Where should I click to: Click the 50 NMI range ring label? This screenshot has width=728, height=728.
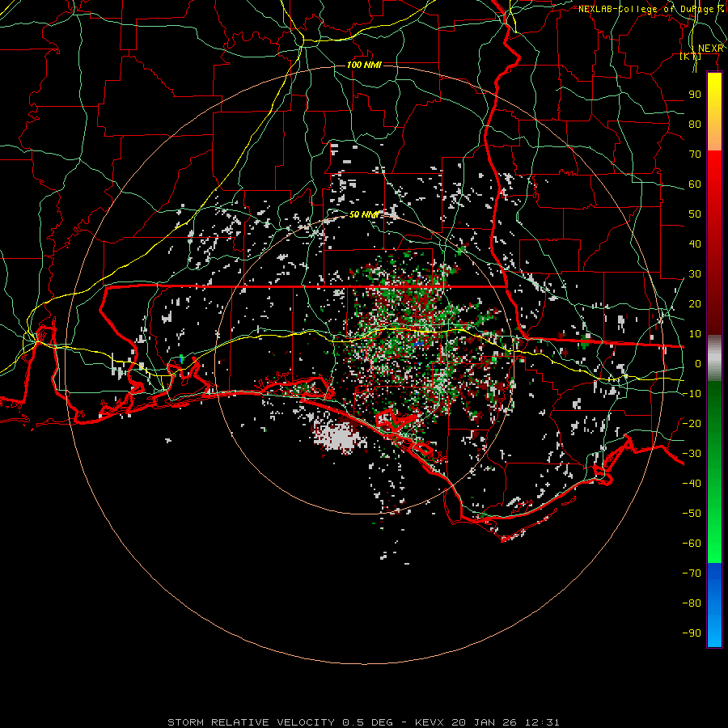364,214
